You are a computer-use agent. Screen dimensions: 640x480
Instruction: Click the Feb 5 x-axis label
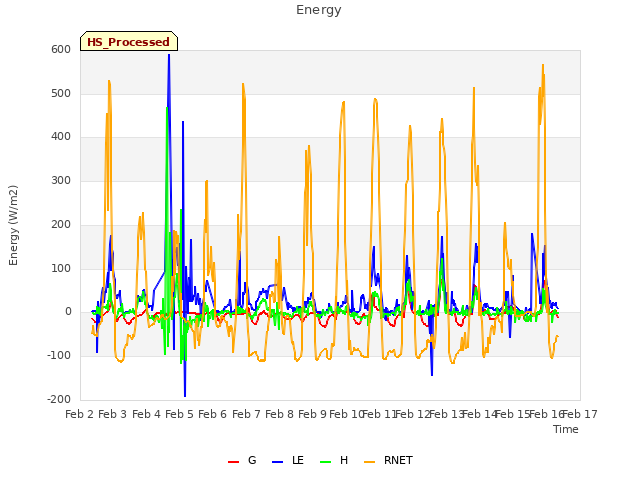click(179, 414)
